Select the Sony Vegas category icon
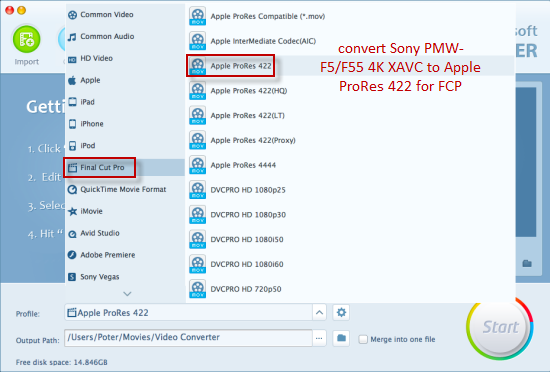Screen dimensions: 550x372 tap(72, 277)
